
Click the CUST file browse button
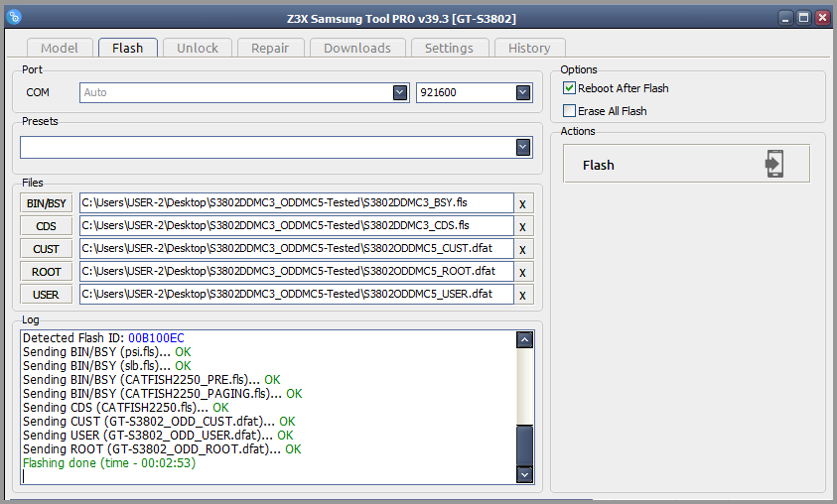(x=47, y=249)
